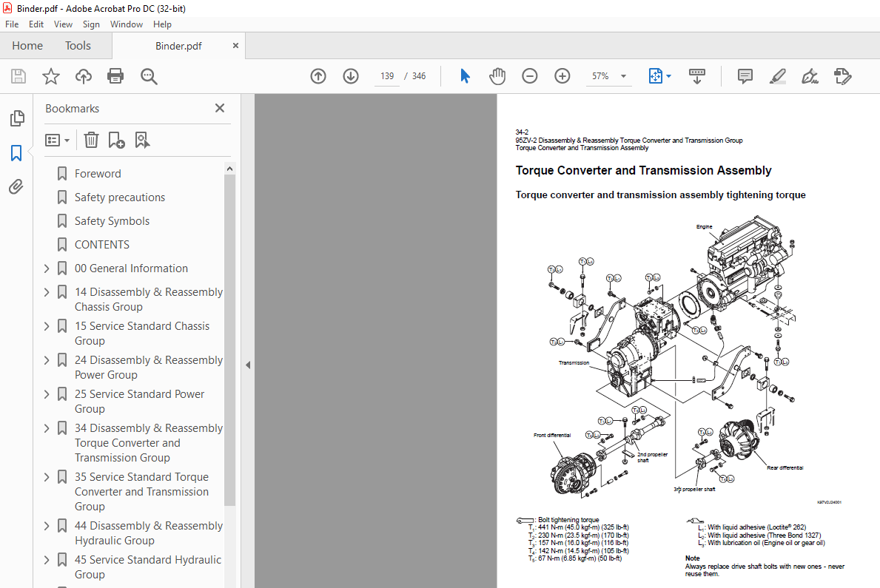Click the upload to cloud icon
Viewport: 880px width, 588px height.
(x=84, y=76)
